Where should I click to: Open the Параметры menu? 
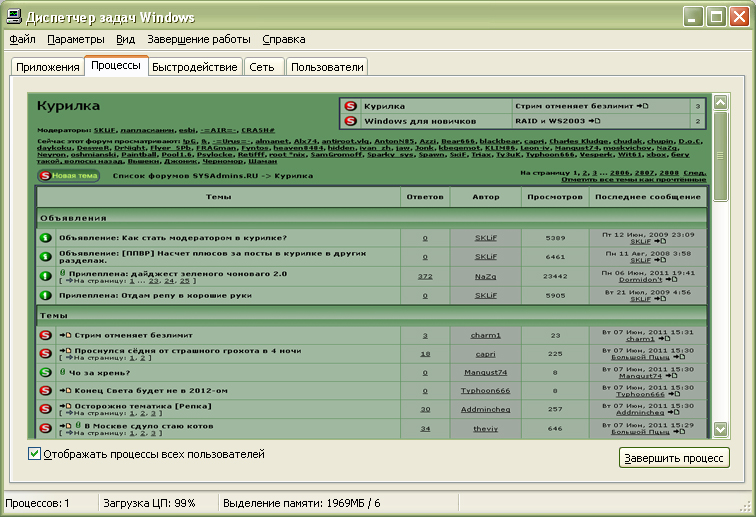coord(76,40)
